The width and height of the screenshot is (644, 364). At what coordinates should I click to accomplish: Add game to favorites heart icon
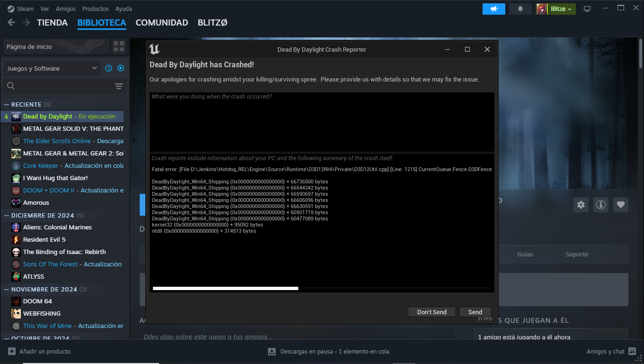[621, 205]
